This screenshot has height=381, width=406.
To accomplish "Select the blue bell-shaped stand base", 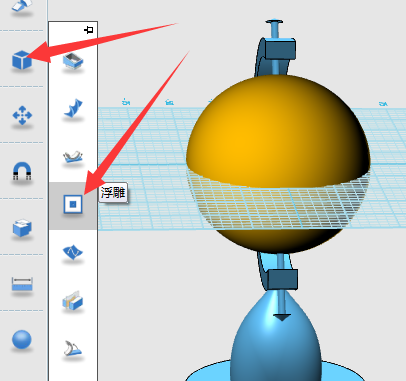I will (x=276, y=337).
